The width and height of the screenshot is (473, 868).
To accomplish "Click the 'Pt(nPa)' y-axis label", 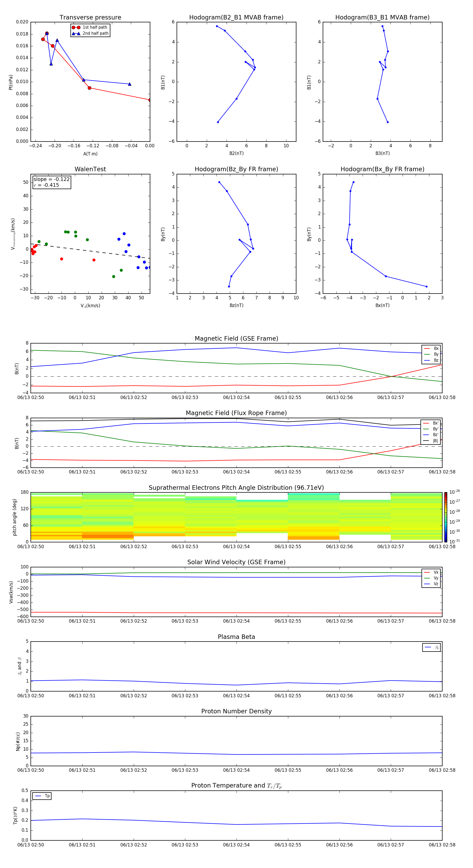I will pos(11,82).
